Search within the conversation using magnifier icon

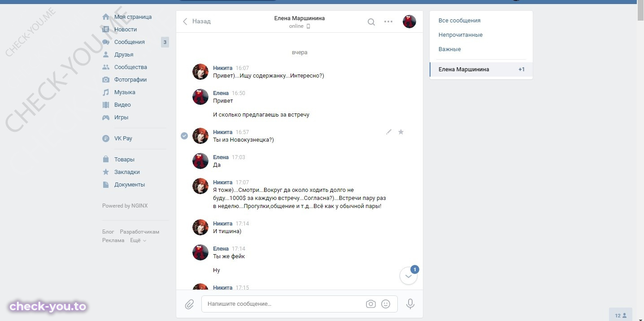tap(371, 22)
